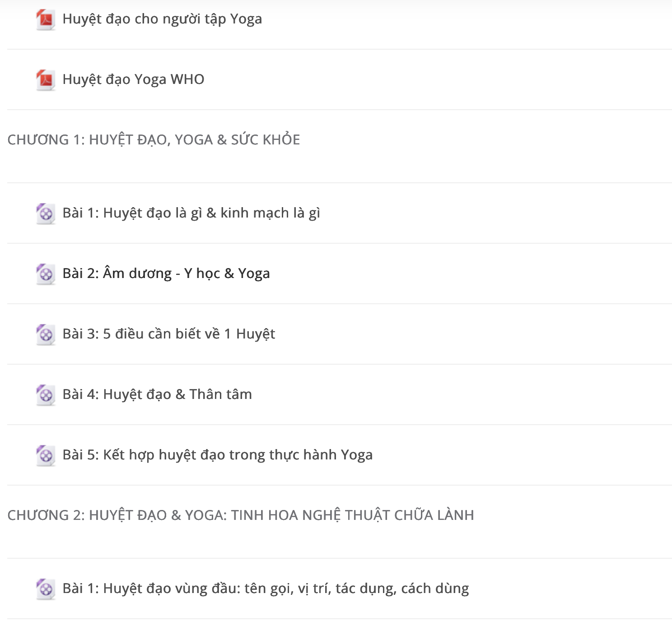Click the Chương 2: Tinh hoa nghệ thuật chữa lành heading
Screen dimensions: 672x621
(241, 515)
